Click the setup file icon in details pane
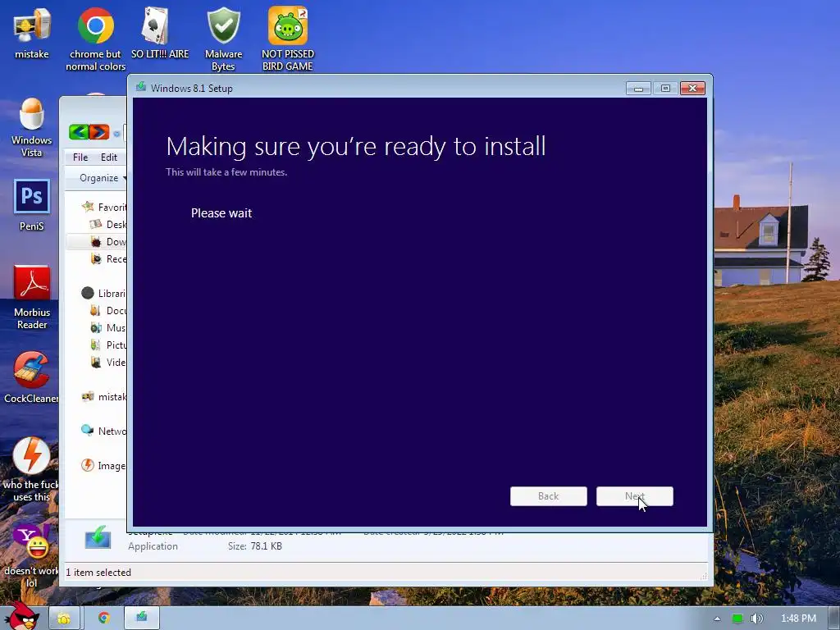This screenshot has width=840, height=630. [x=98, y=537]
